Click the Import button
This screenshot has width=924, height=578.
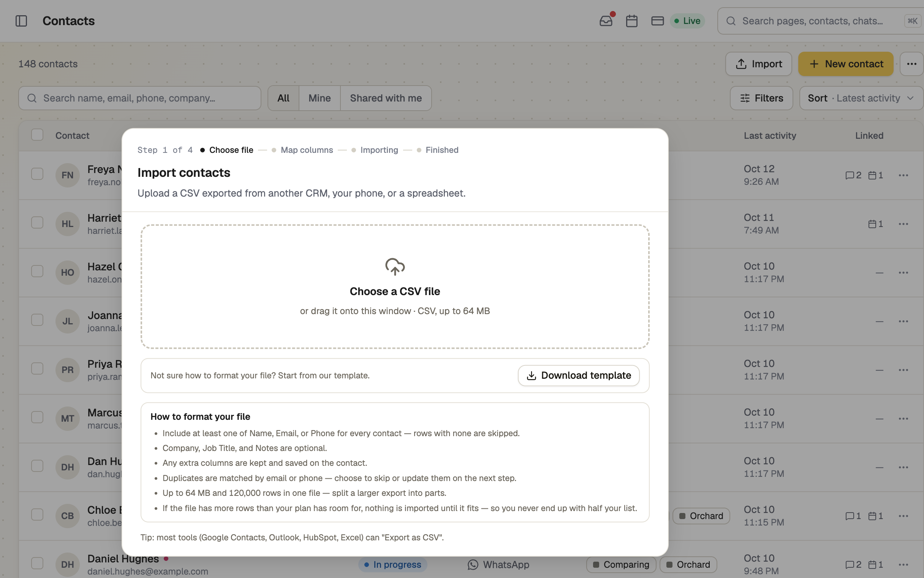pyautogui.click(x=758, y=64)
